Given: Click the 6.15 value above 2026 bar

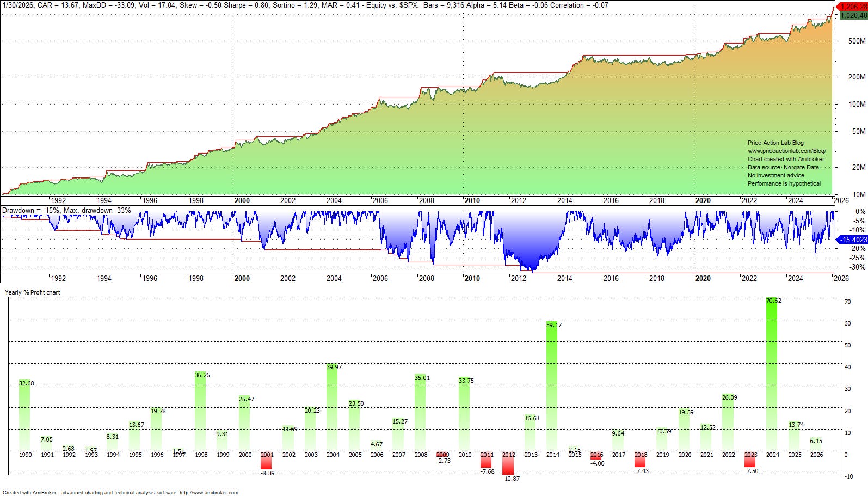Looking at the screenshot, I should pyautogui.click(x=816, y=441).
